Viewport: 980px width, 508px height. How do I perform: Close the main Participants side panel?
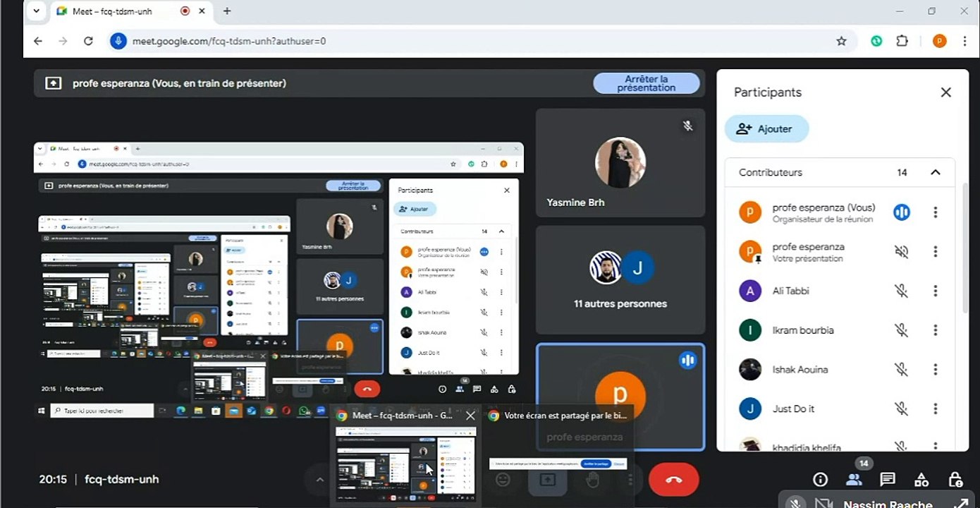click(946, 92)
